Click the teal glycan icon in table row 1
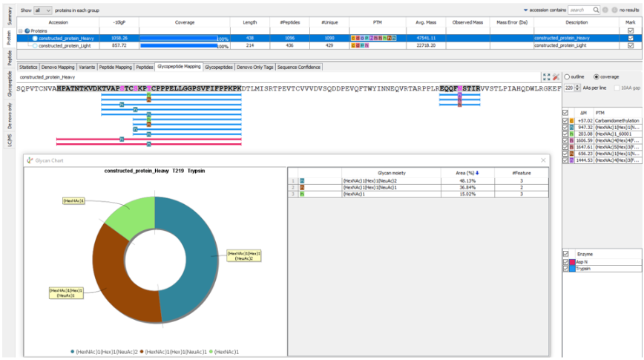Image resolution: width=644 pixels, height=360 pixels. pos(302,180)
